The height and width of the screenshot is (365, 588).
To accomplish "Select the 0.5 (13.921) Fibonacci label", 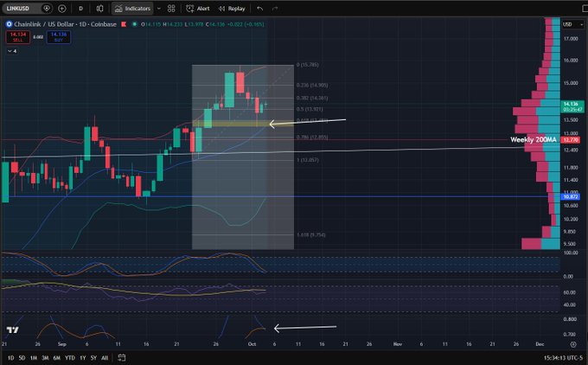I will click(x=310, y=109).
